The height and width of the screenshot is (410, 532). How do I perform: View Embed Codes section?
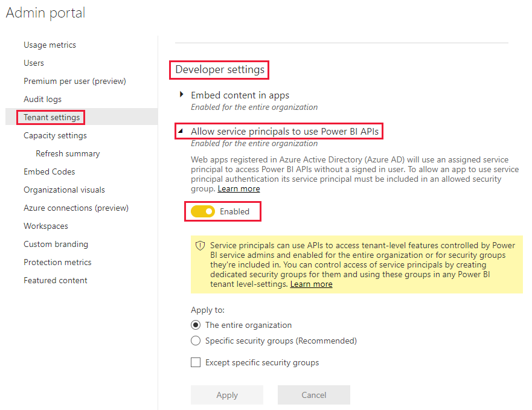click(x=49, y=171)
